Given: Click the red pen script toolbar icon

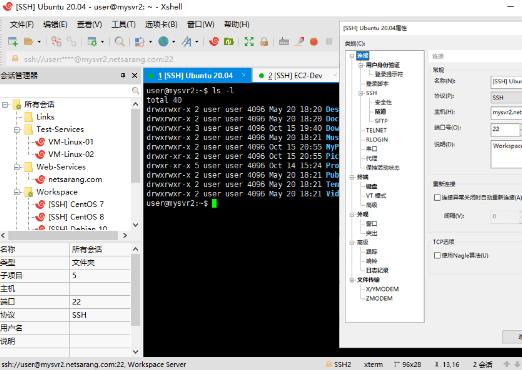Looking at the screenshot, I should (x=300, y=42).
